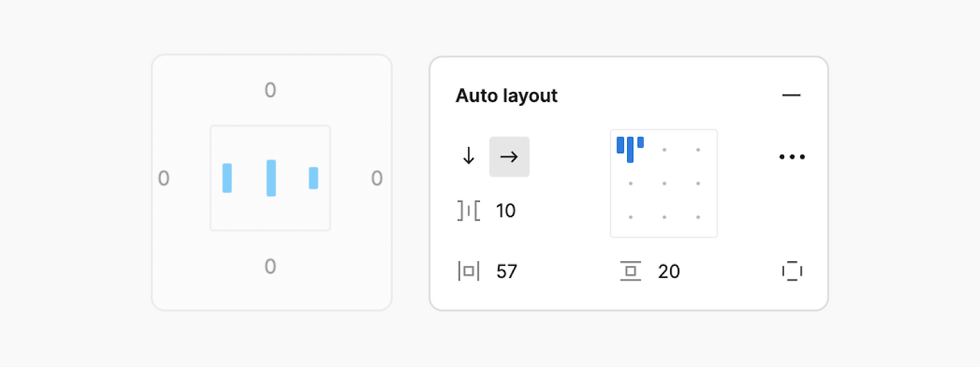The width and height of the screenshot is (980, 367).
Task: Choose the bottom-right alignment dot
Action: 698,218
